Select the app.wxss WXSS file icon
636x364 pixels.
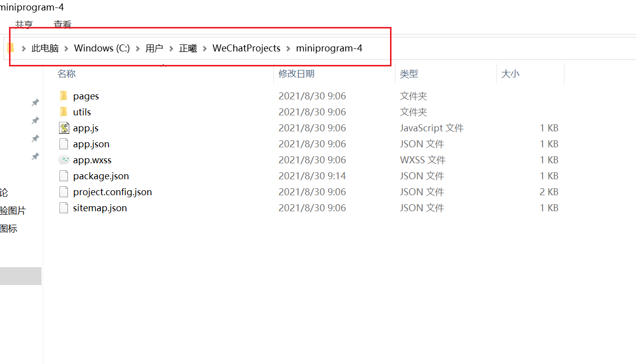click(x=64, y=160)
